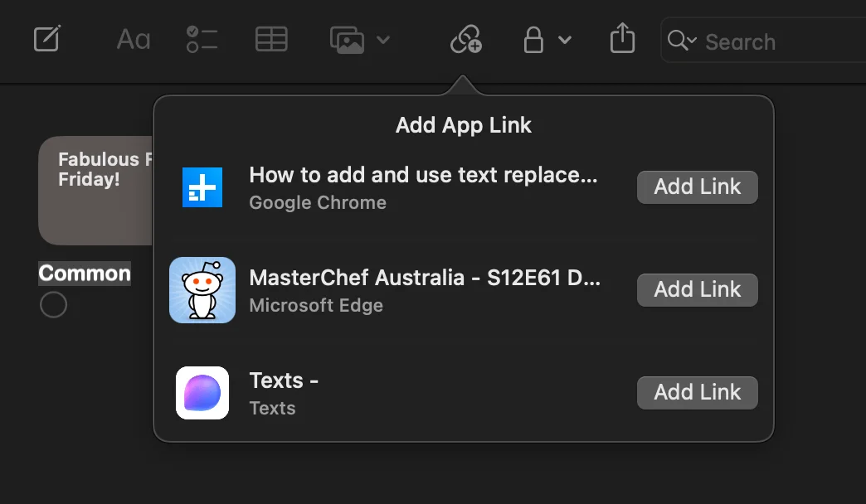This screenshot has height=504, width=866.
Task: Open the share icon in the toolbar
Action: 621,39
